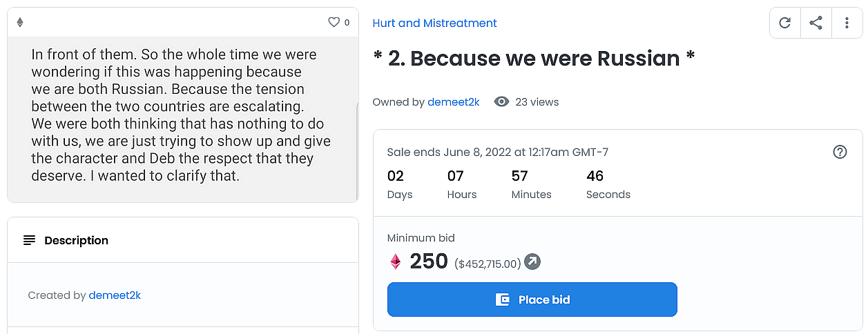Screen dimensions: 868x334
Task: Open the NFT text image preview
Action: coord(181,119)
